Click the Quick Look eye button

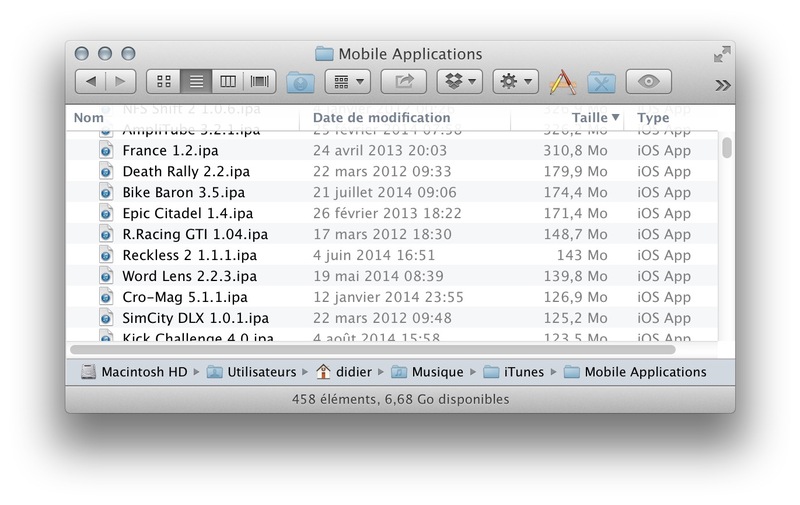coord(648,82)
